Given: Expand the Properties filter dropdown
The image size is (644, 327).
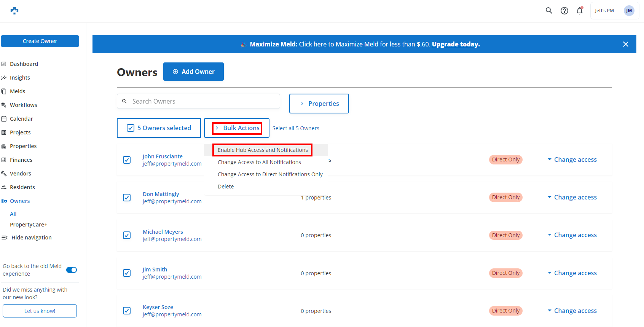Looking at the screenshot, I should tap(319, 104).
